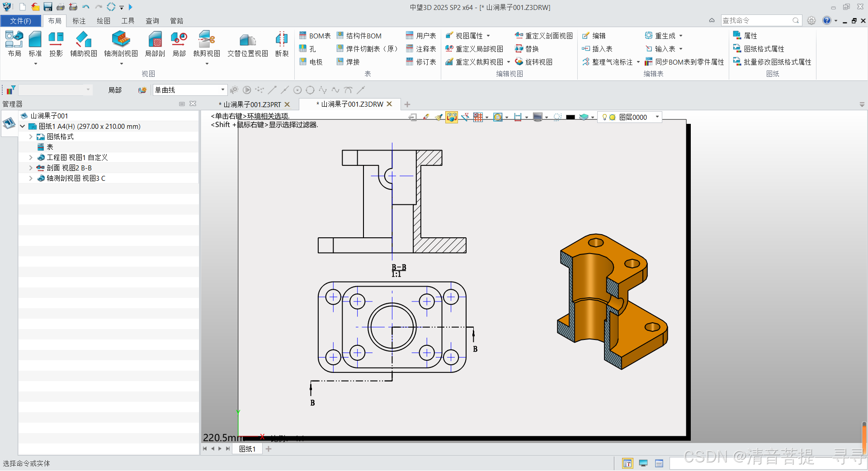Switch to the 管路 ribbon tab
The width and height of the screenshot is (868, 471).
coord(177,21)
